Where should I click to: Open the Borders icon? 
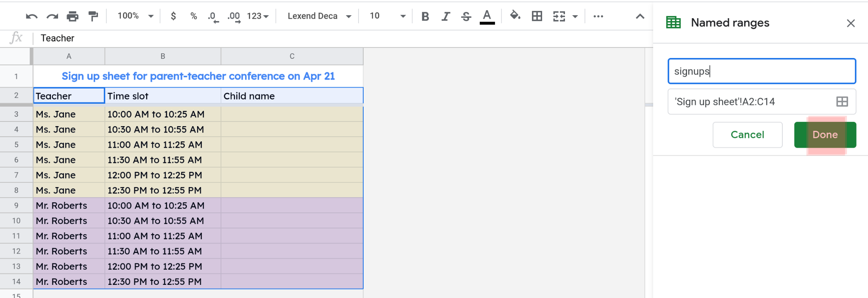point(537,16)
